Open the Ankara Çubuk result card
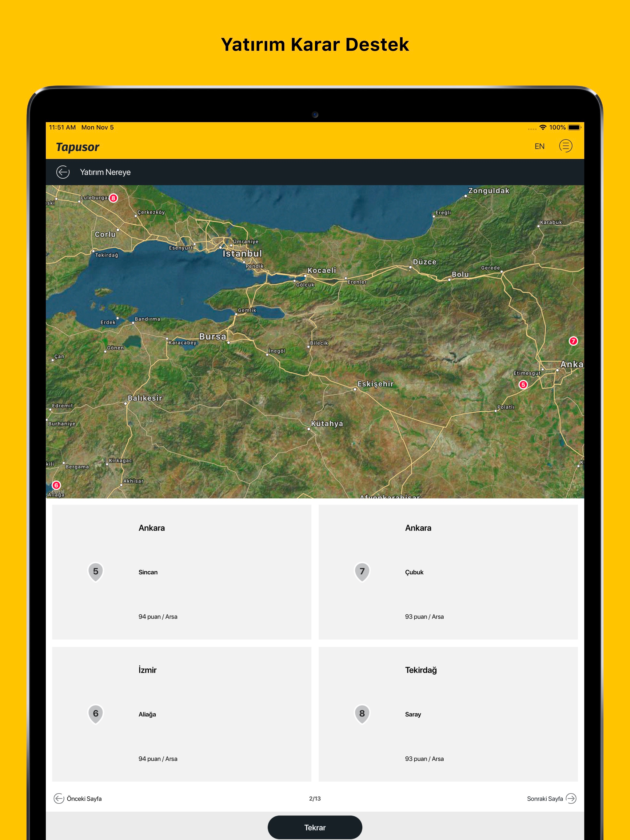The height and width of the screenshot is (840, 630). pyautogui.click(x=448, y=572)
